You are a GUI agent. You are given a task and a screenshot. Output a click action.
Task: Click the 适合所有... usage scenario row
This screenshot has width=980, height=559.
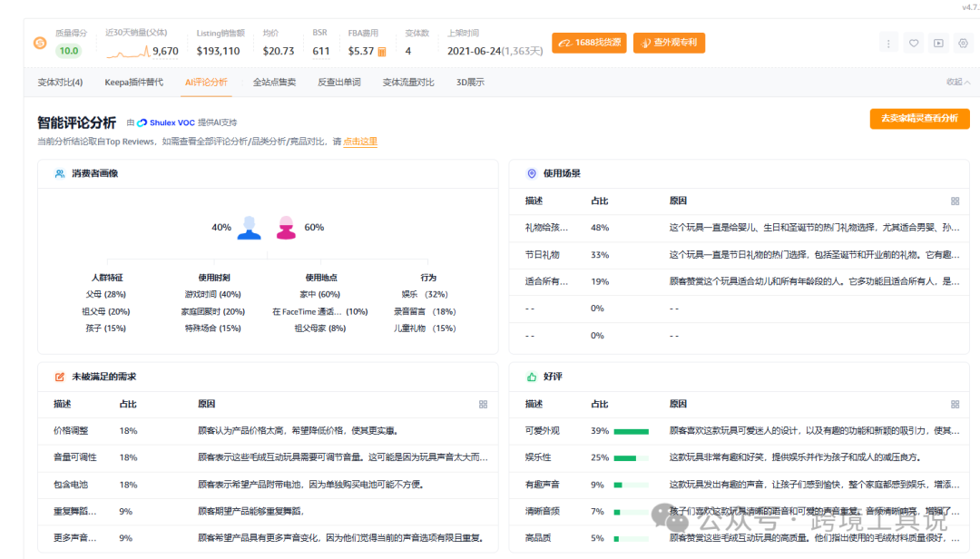point(740,282)
